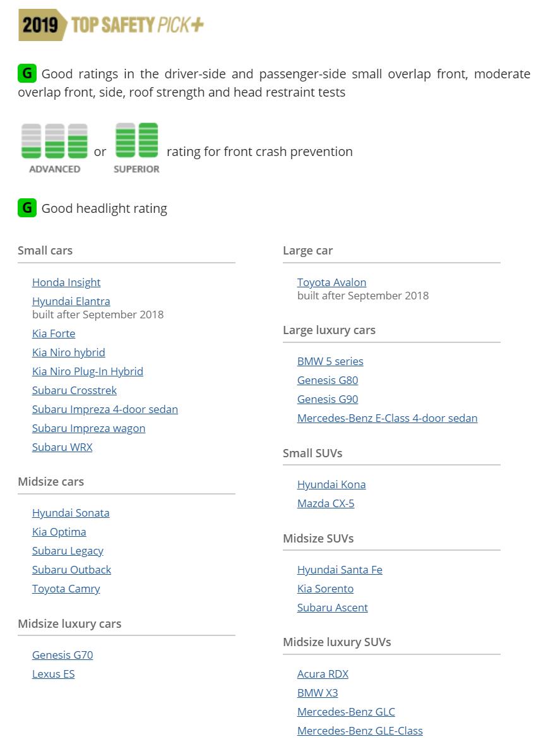
Task: Select the Kia Niro Plug-In Hybrid link
Action: [x=88, y=371]
